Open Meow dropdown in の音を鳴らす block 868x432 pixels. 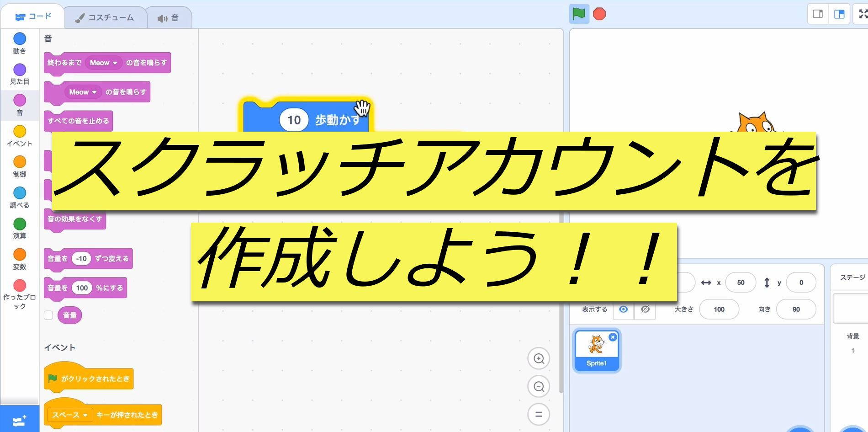[83, 92]
